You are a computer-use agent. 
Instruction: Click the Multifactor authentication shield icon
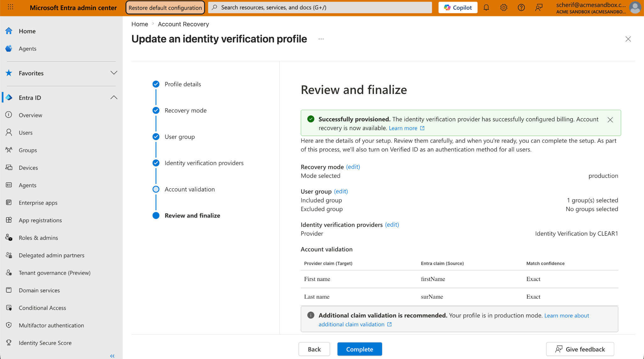coord(9,325)
